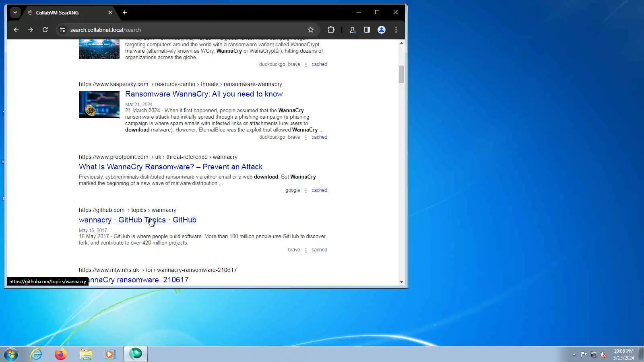Screen dimensions: 644x362
Task: Open the browser Extensions puzzle icon
Action: point(331,30)
